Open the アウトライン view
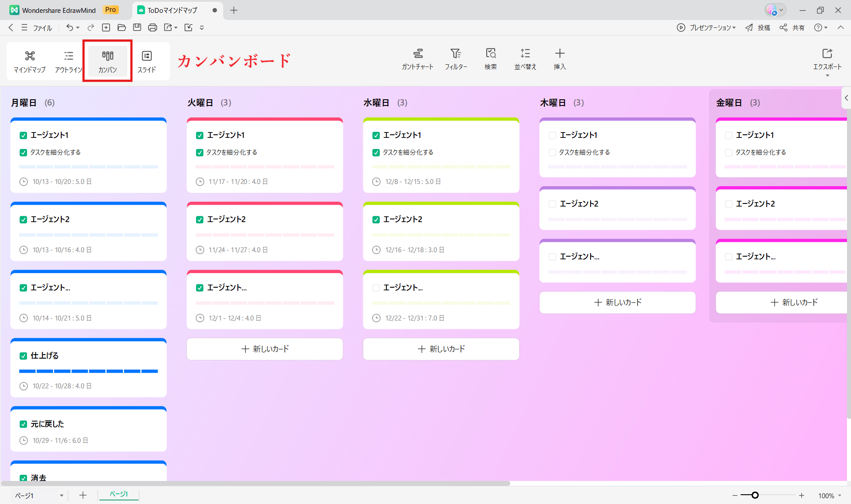 point(68,61)
